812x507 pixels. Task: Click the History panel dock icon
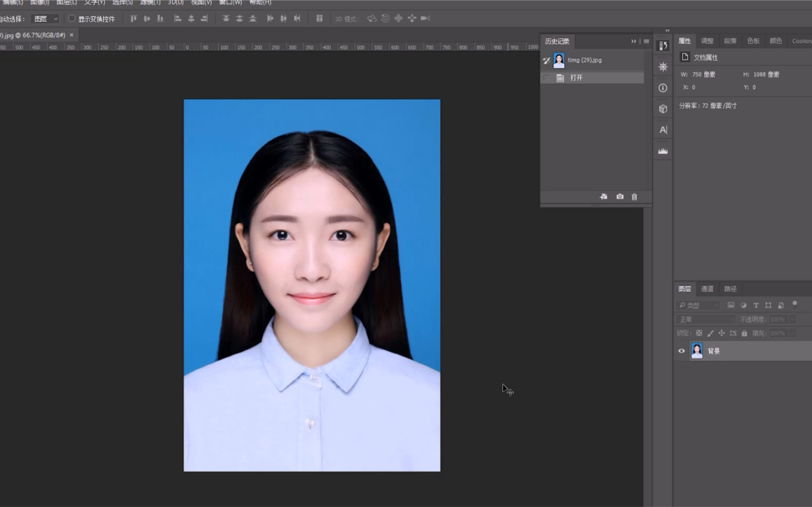662,46
